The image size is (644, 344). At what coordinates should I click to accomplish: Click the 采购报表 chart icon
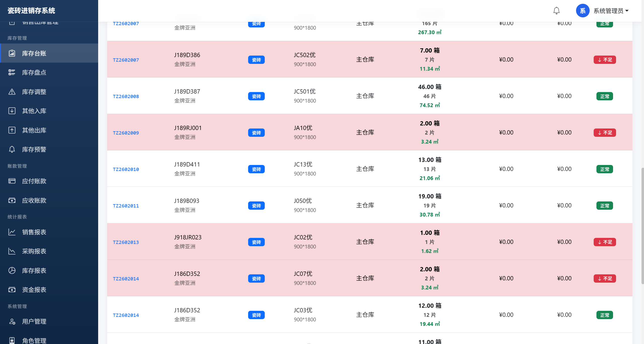click(x=12, y=251)
